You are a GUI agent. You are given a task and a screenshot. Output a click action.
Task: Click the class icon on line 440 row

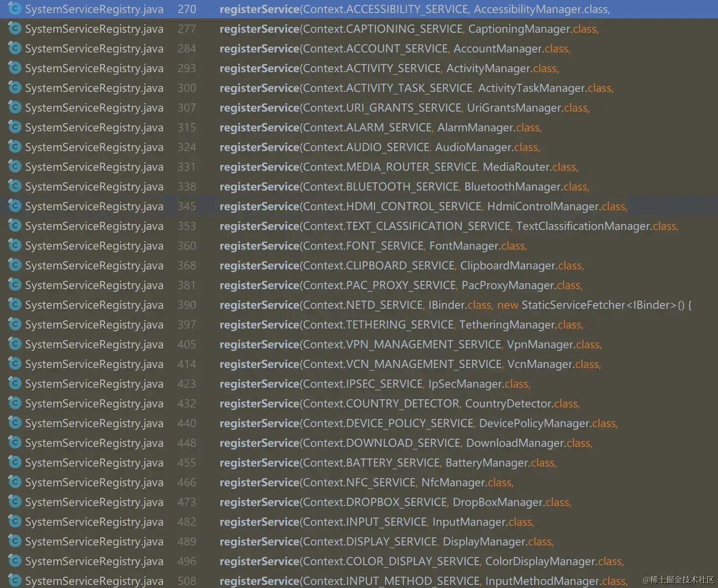pyautogui.click(x=15, y=423)
